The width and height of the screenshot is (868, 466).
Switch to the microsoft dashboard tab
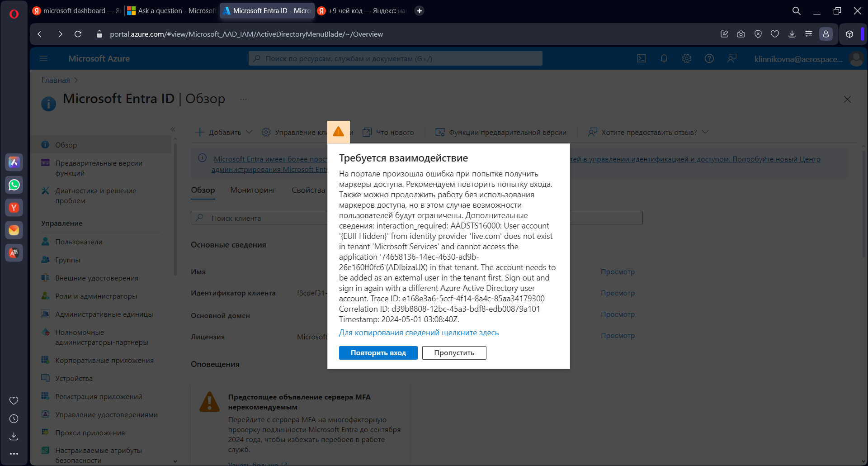(x=76, y=11)
